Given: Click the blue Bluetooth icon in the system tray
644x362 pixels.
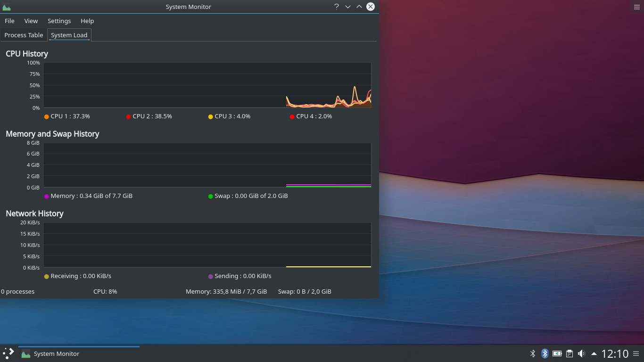Looking at the screenshot, I should (x=545, y=354).
